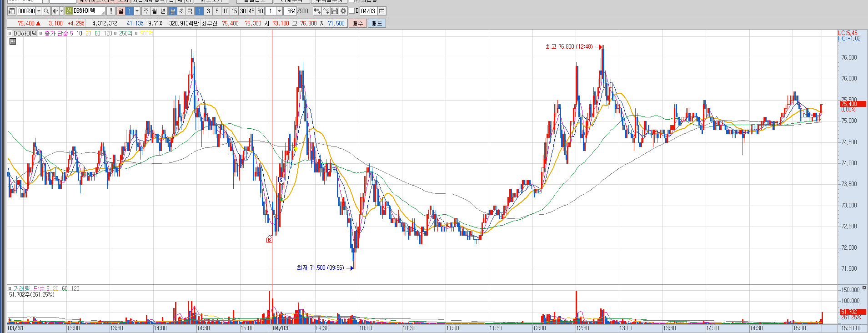Screen dimensions: 868x333
Task: Choose the 60 minute interval button
Action: [260, 11]
